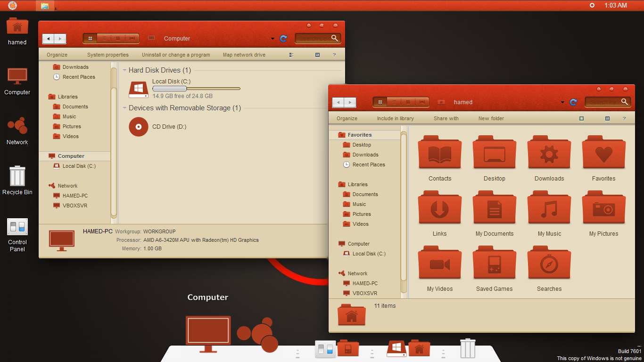Toggle the preview pane in Computer window
This screenshot has width=644, height=362.
(x=317, y=55)
